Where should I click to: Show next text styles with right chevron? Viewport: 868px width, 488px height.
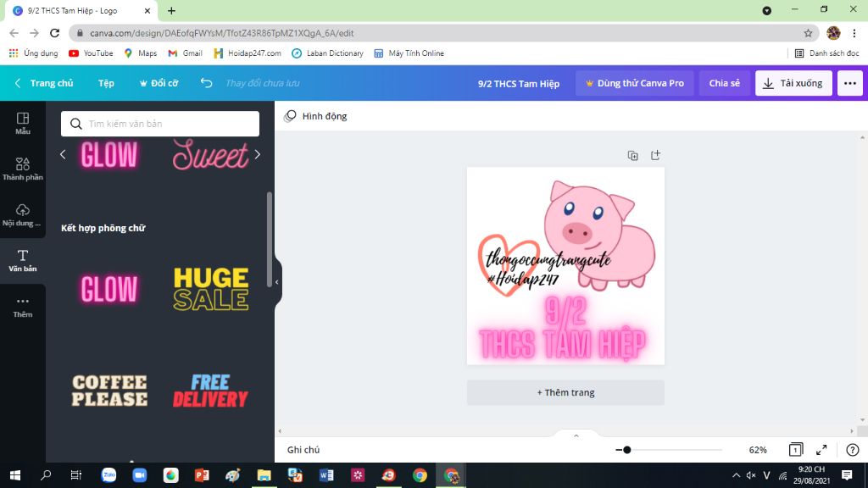pyautogui.click(x=258, y=154)
